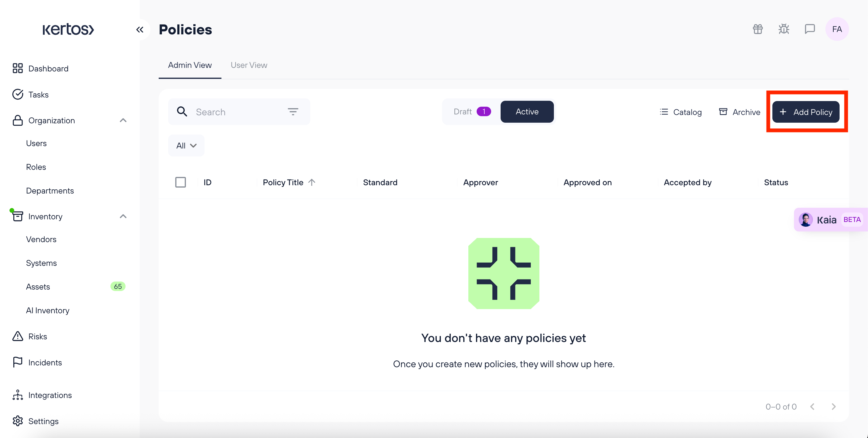
Task: Click the Standard column header
Action: [x=380, y=183]
